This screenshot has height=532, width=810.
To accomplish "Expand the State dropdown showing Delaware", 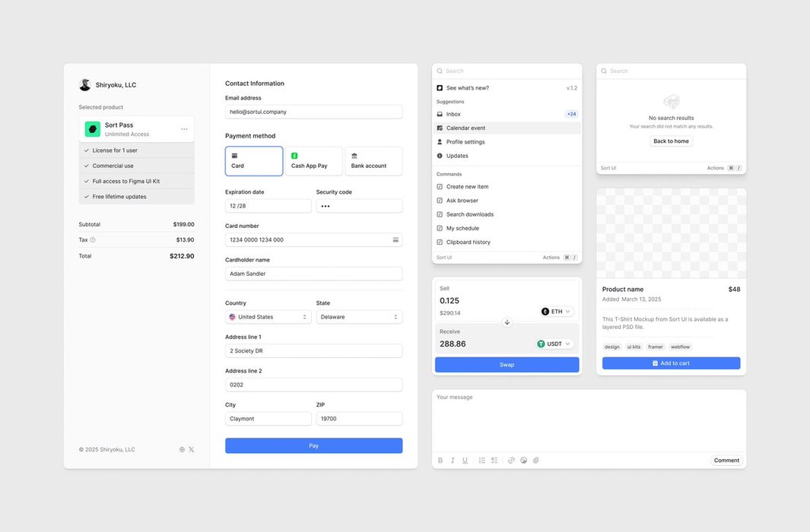I will pyautogui.click(x=359, y=317).
